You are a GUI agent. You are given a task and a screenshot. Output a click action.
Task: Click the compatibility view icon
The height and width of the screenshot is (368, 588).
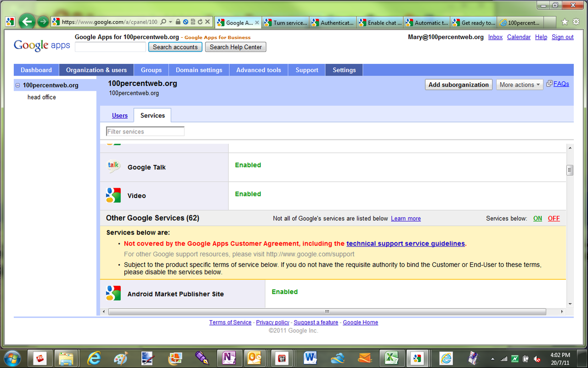(x=193, y=22)
